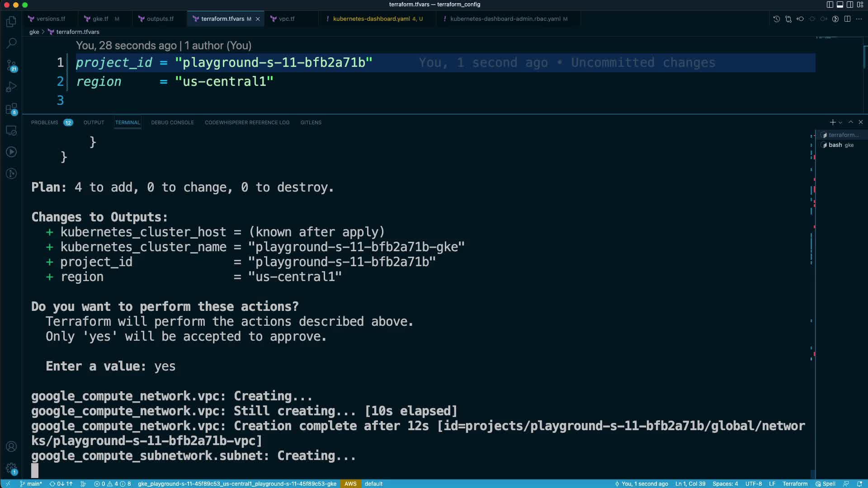Open new terminal launch profile dropdown
This screenshot has height=488, width=868.
click(840, 122)
